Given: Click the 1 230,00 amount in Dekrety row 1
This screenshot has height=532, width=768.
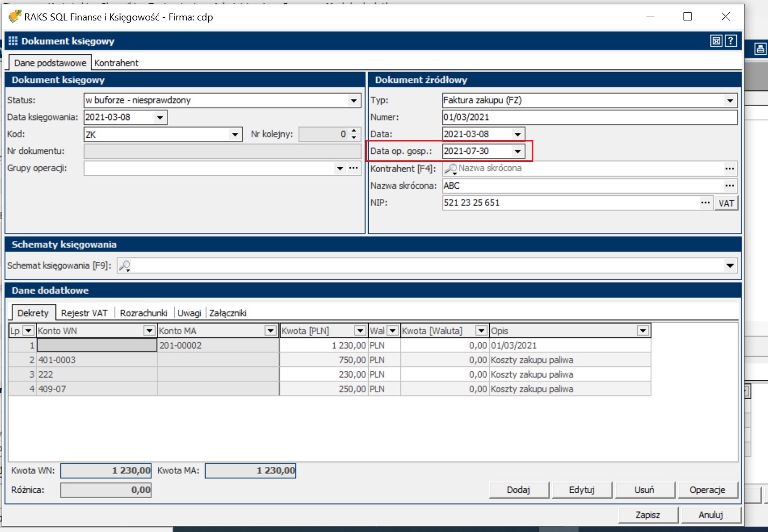Looking at the screenshot, I should coord(323,345).
